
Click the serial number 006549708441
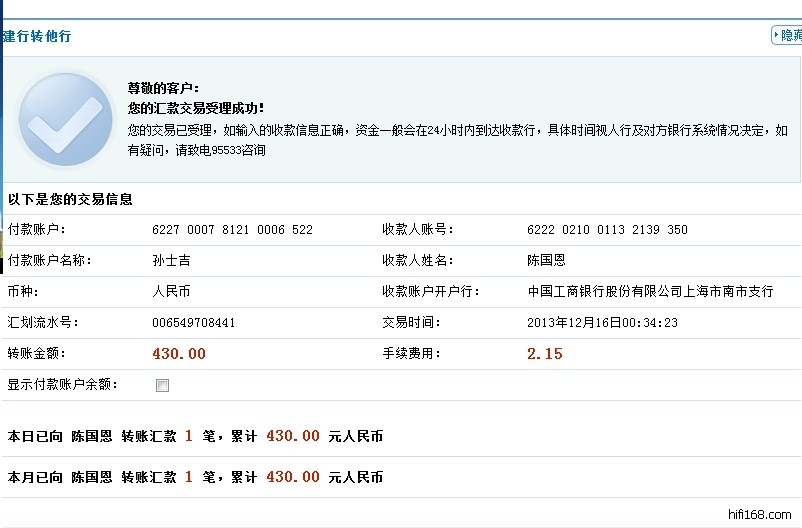point(193,323)
